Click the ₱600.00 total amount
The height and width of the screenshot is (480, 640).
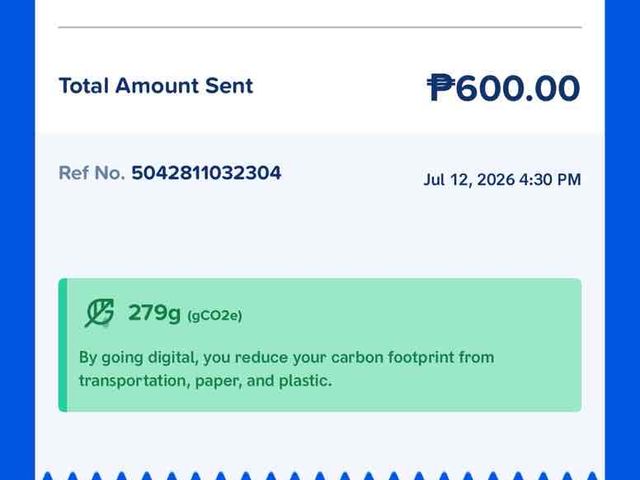click(503, 87)
